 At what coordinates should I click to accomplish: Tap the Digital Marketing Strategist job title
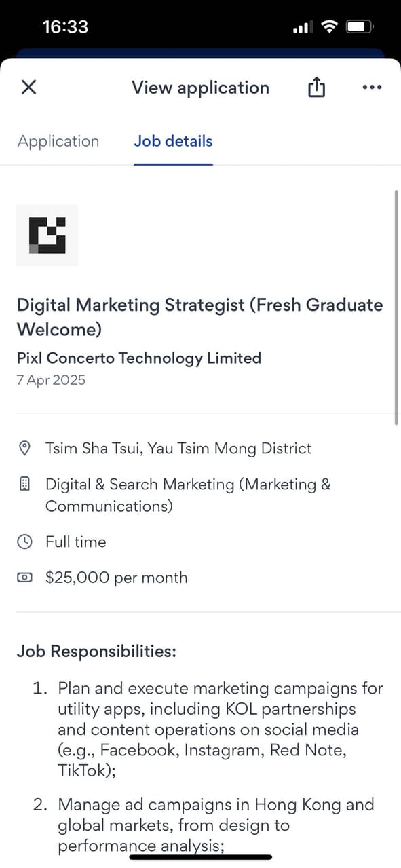(x=199, y=316)
